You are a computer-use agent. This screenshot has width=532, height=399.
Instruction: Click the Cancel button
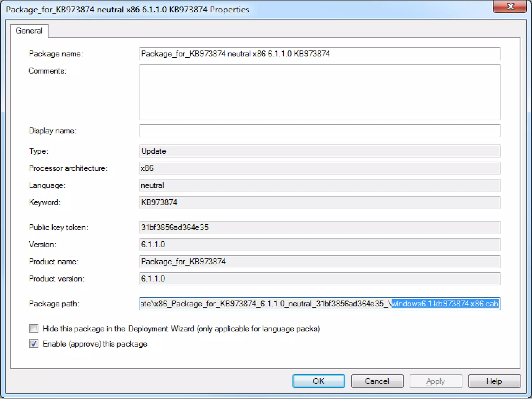[x=377, y=381]
